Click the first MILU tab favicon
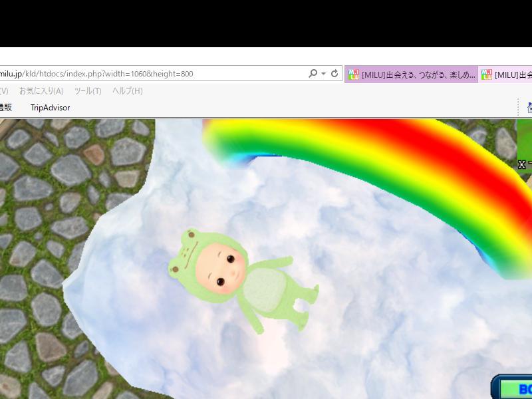Screen dimensions: 532x399 click(354, 75)
